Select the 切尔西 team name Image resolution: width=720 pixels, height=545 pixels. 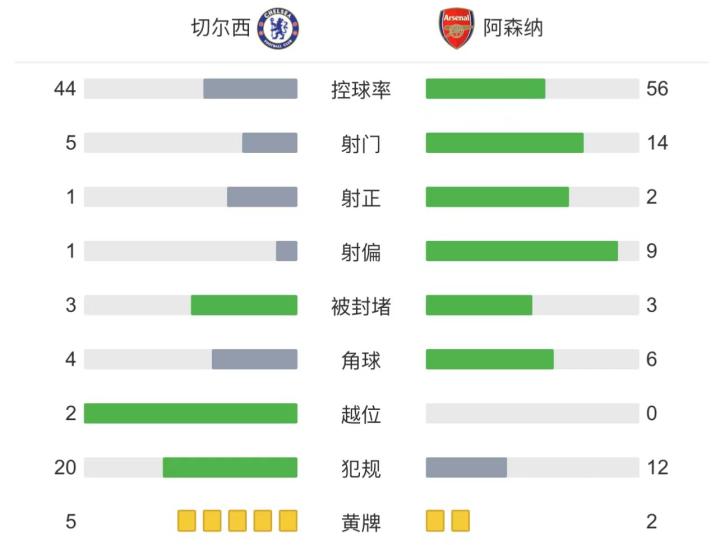(221, 28)
